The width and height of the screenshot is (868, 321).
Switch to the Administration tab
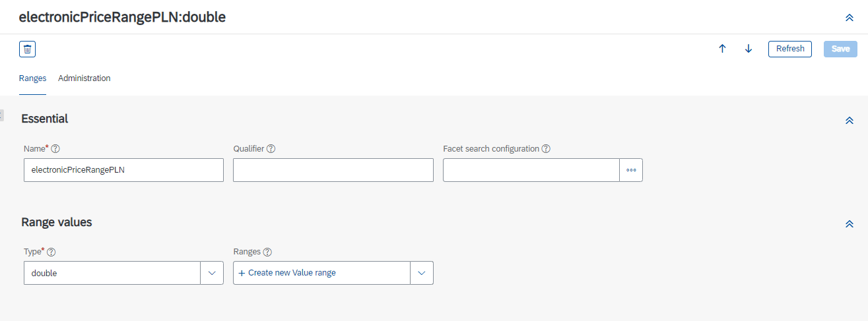tap(84, 78)
